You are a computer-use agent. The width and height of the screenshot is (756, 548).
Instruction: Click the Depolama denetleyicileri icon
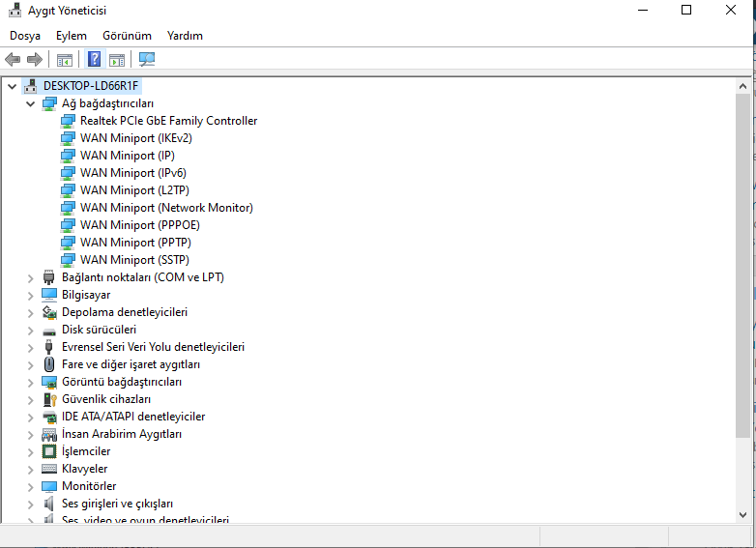click(49, 312)
